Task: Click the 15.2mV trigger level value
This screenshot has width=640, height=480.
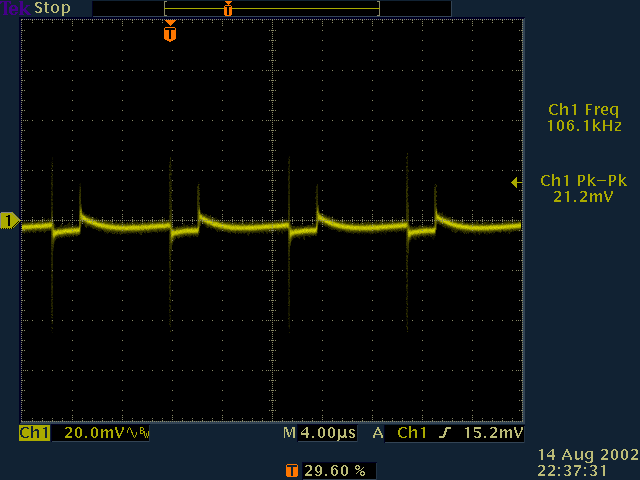Action: [x=499, y=434]
